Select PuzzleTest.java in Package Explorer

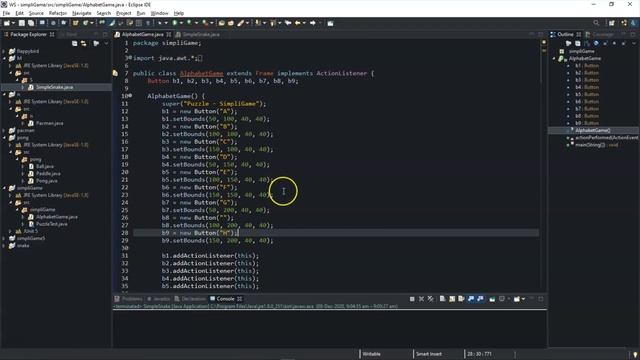51,224
